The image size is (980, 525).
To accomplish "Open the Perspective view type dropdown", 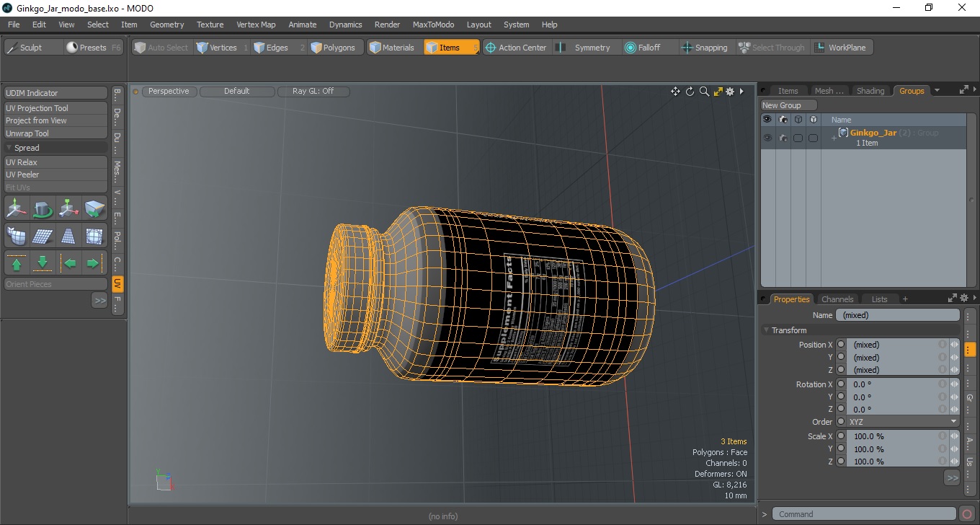I will point(169,92).
